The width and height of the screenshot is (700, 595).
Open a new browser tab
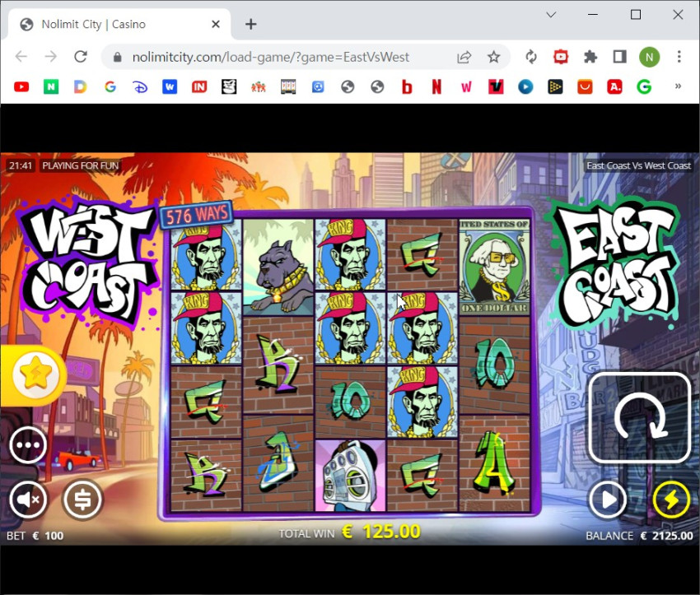tap(251, 24)
